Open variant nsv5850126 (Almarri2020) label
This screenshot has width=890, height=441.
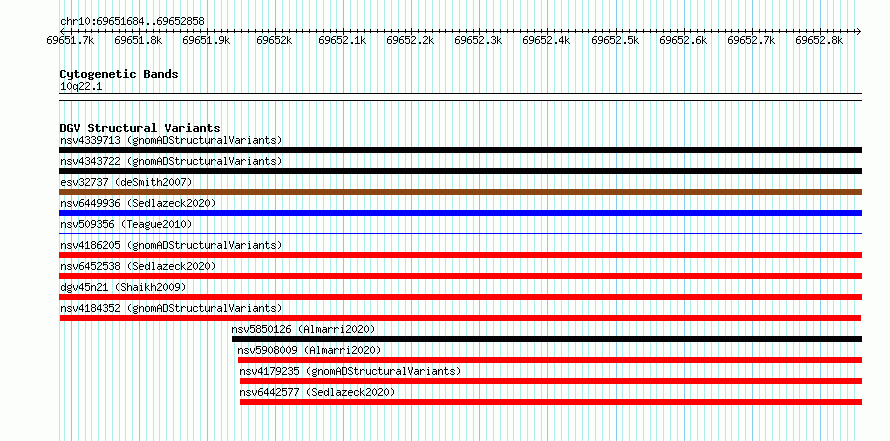303,329
